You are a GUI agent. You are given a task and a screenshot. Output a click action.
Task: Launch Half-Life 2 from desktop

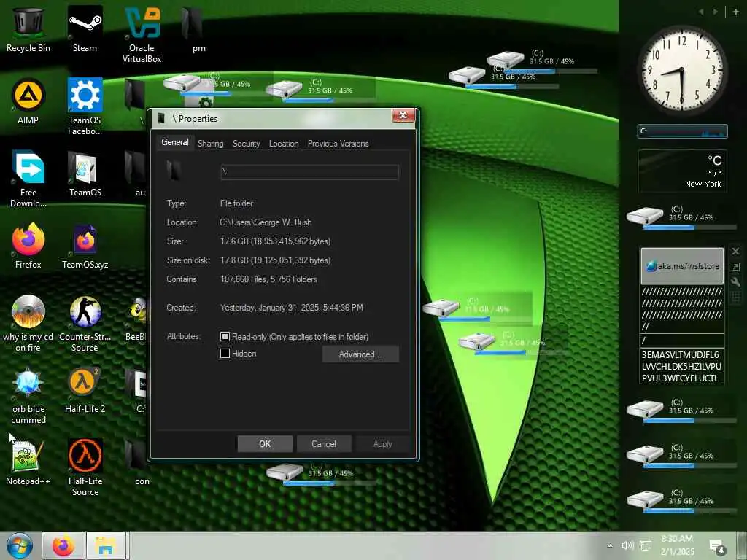(85, 390)
